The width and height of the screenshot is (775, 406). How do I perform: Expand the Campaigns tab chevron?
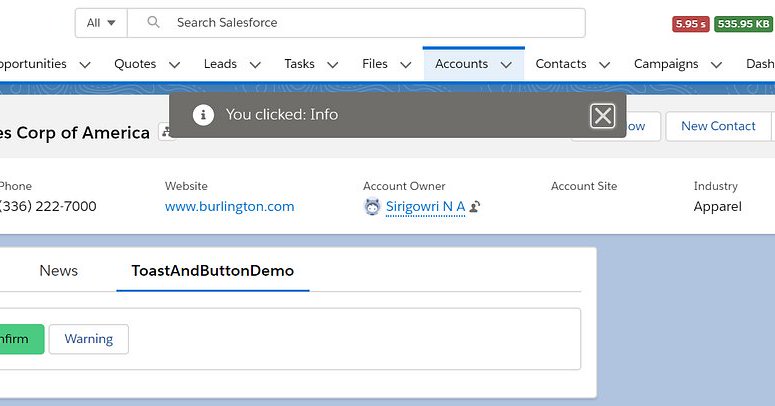click(x=717, y=65)
